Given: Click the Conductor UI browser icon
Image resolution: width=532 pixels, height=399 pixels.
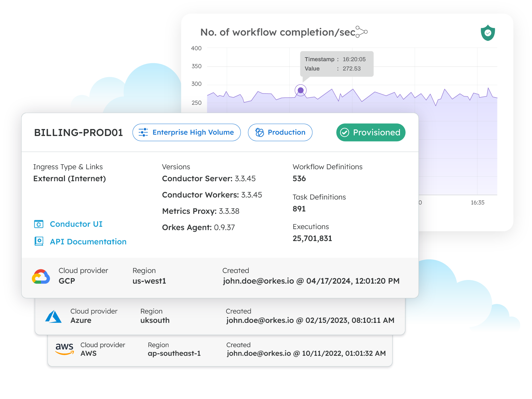Looking at the screenshot, I should click(x=39, y=224).
